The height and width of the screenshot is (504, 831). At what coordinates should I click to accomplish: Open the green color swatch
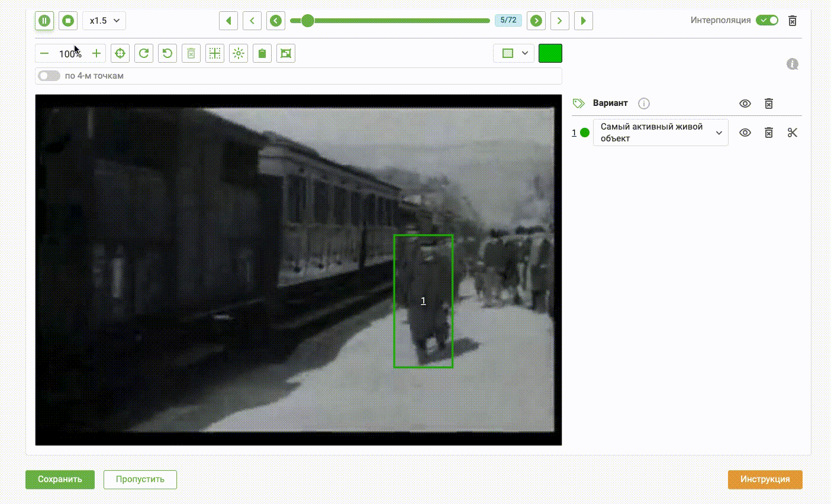(550, 54)
